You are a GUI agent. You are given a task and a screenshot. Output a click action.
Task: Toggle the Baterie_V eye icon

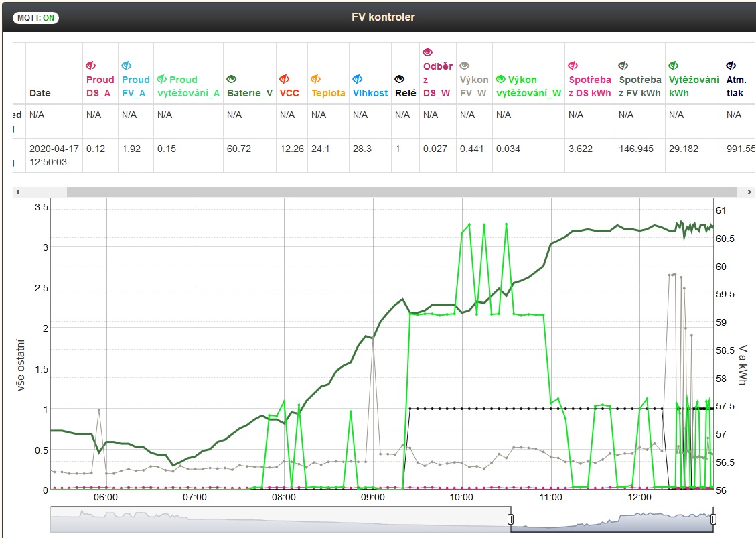pos(232,79)
